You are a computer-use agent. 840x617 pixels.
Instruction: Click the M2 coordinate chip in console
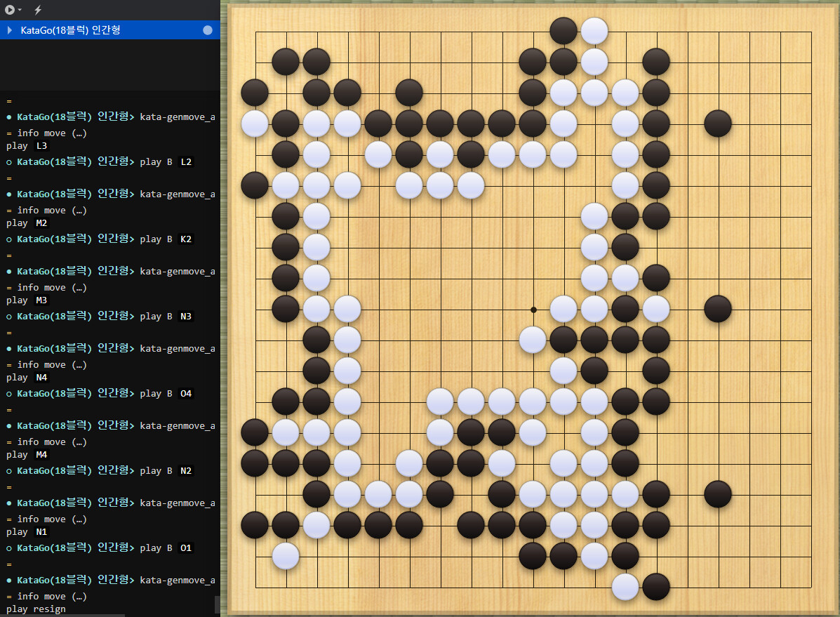(42, 223)
